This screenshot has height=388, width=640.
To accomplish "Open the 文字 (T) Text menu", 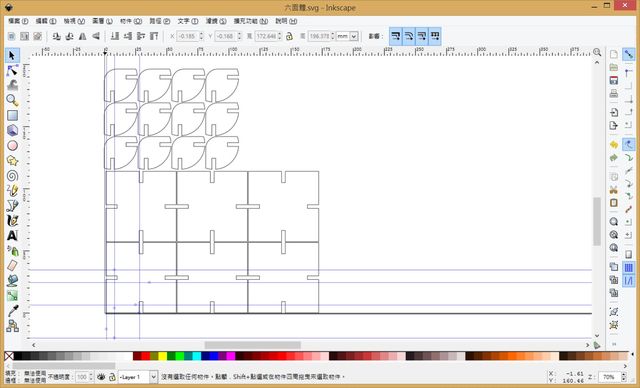I will (x=188, y=21).
